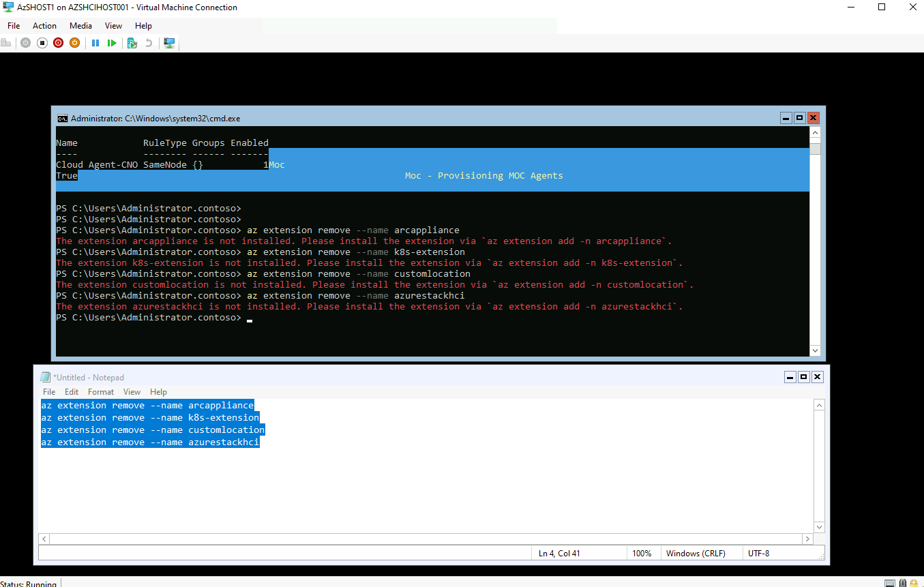This screenshot has height=587, width=924.
Task: Click the cmd window scrollbar thumb
Action: 815,147
